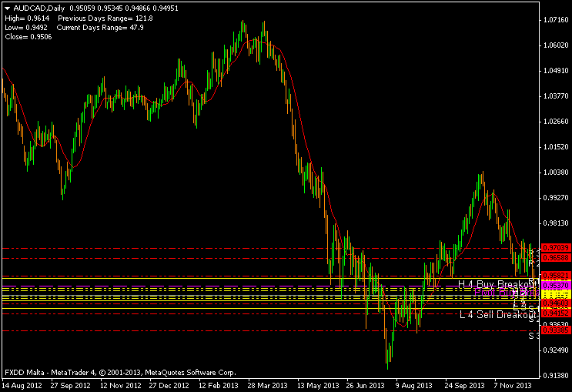The height and width of the screenshot is (392, 572).
Task: Click the red 0.93385 price tag
Action: tap(554, 331)
